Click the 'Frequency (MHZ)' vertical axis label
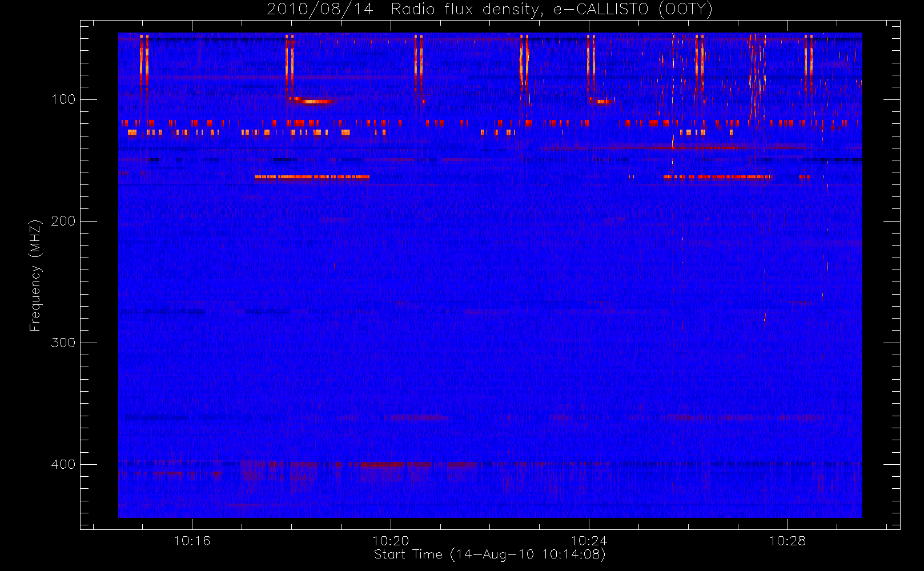924x571 pixels. tap(35, 275)
